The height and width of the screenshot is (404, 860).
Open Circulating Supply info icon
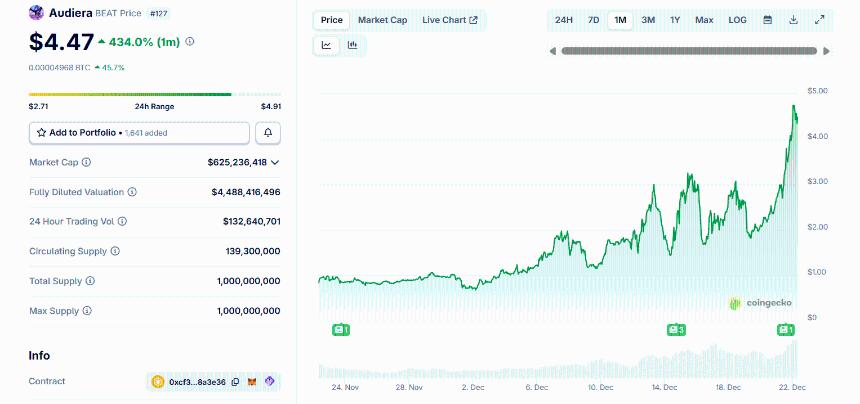coord(115,251)
